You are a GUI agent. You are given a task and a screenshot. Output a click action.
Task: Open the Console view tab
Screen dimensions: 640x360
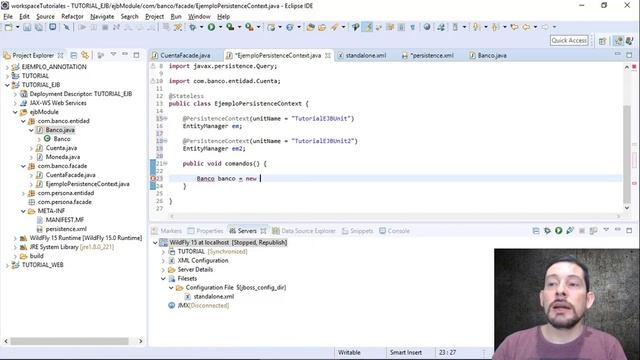(394, 231)
